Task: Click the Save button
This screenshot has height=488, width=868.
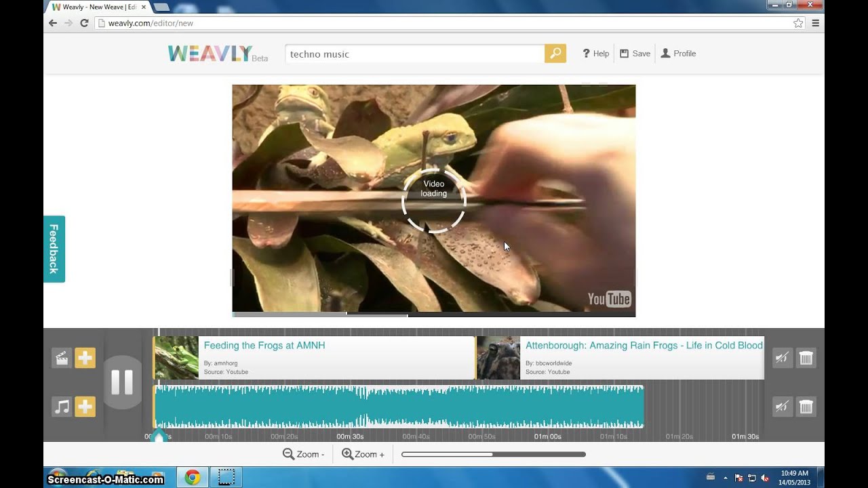Action: click(x=635, y=54)
